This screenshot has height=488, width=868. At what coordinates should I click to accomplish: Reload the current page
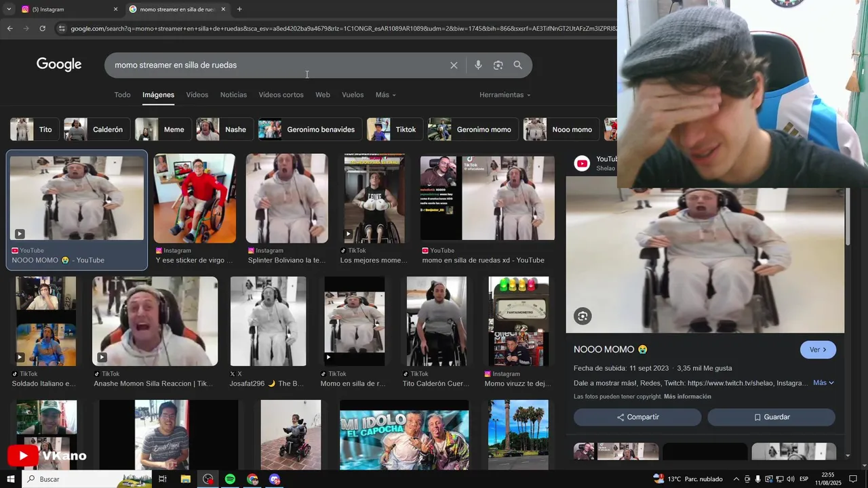point(42,28)
